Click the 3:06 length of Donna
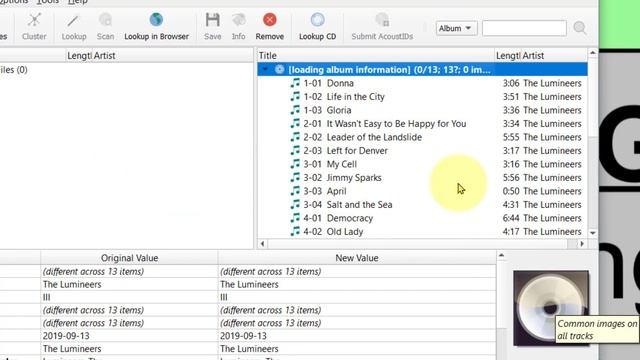 click(x=511, y=83)
